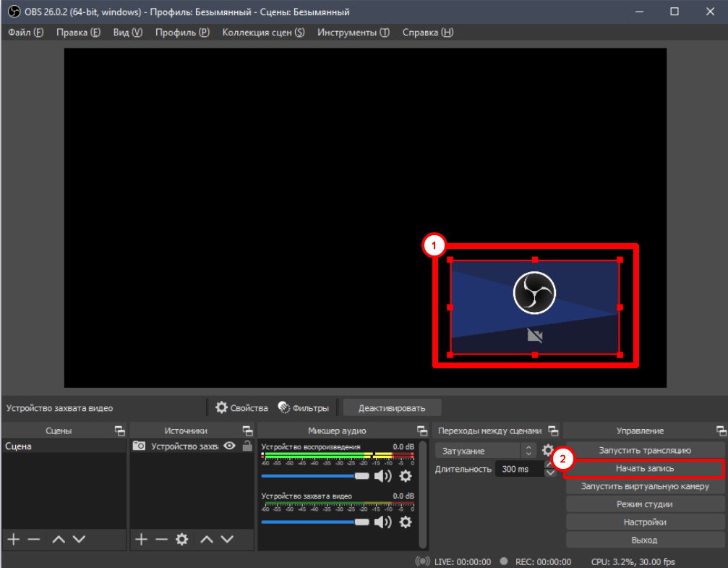Move source down with arrow icon
Screen dimensions: 728x568
(227, 539)
